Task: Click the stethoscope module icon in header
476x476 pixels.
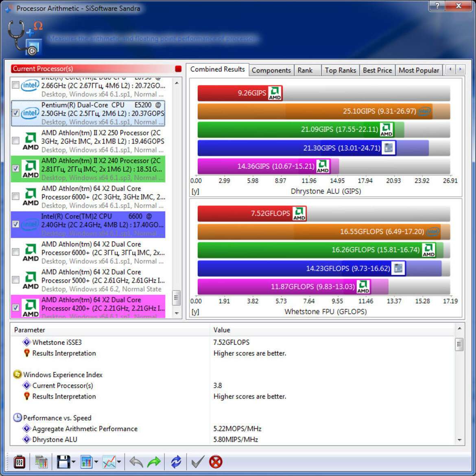Action: [x=24, y=37]
